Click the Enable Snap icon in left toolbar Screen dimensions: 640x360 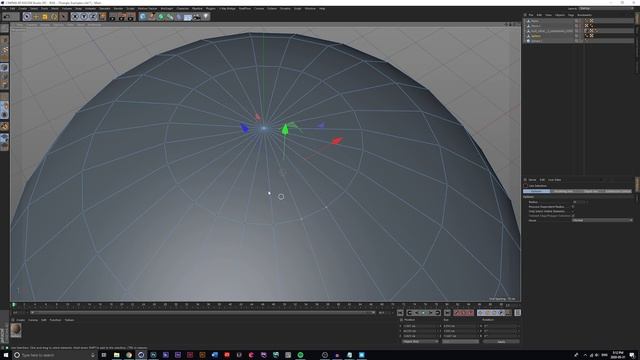tap(4, 127)
